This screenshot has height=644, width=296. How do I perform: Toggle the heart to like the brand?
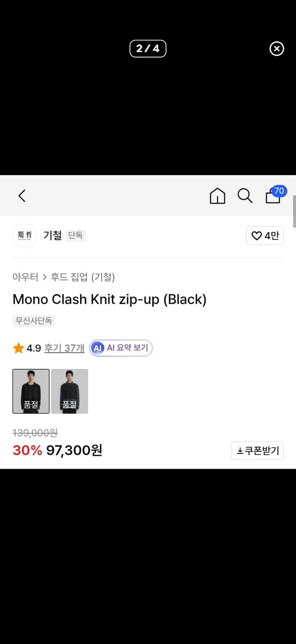(x=256, y=236)
